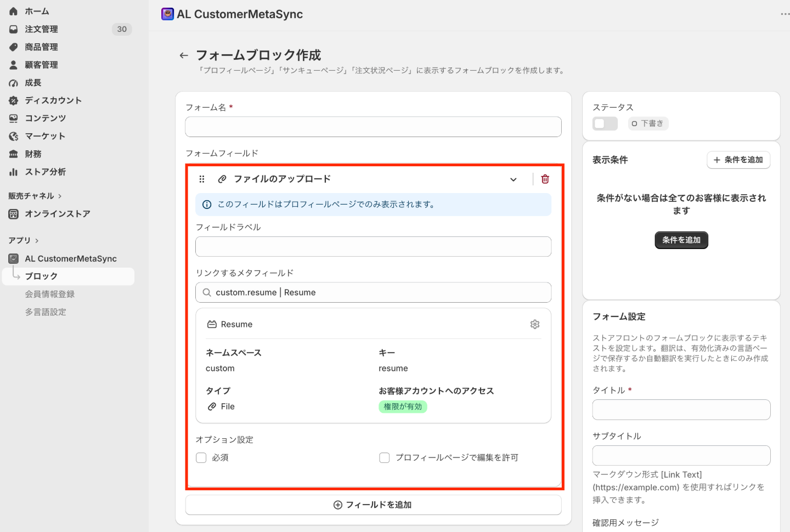Click the 'custom' namespace value

coord(220,369)
